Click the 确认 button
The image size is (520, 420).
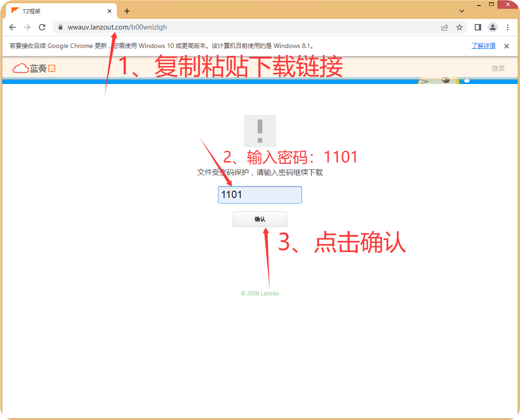[260, 219]
